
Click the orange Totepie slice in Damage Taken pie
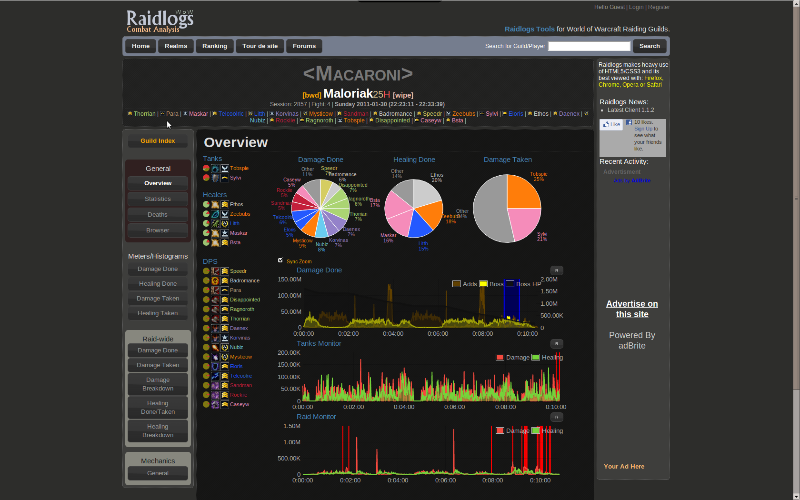pos(523,193)
